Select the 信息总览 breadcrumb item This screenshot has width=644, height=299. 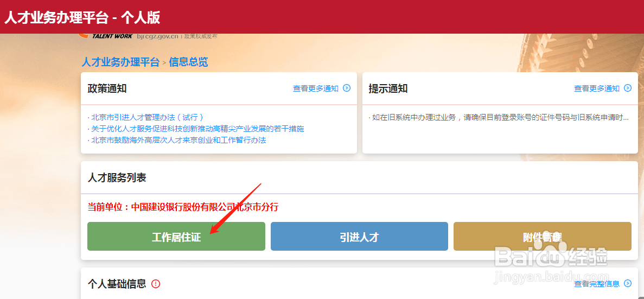coord(188,62)
